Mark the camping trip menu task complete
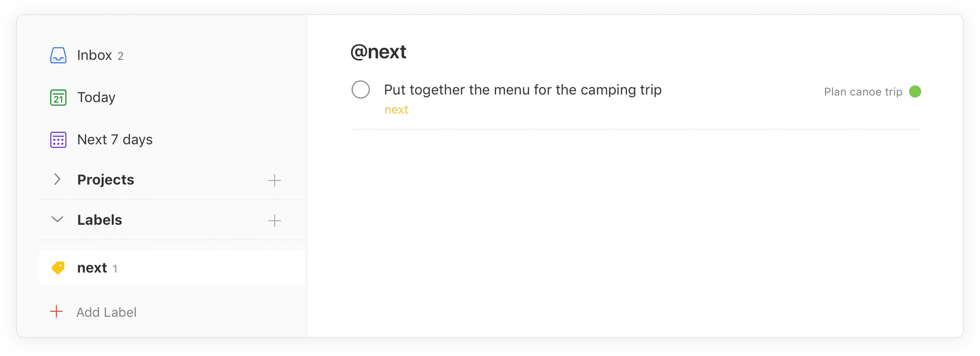Viewport: 980px width, 356px height. pos(361,90)
